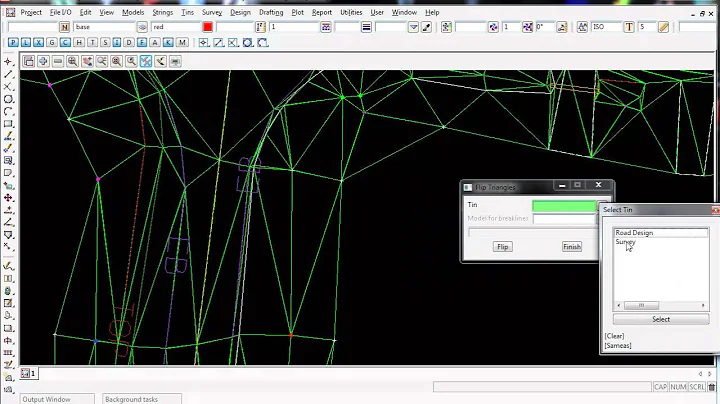Screen dimensions: 720x404
Task: Click the line weight icon with horizontal bars
Action: 366,27
